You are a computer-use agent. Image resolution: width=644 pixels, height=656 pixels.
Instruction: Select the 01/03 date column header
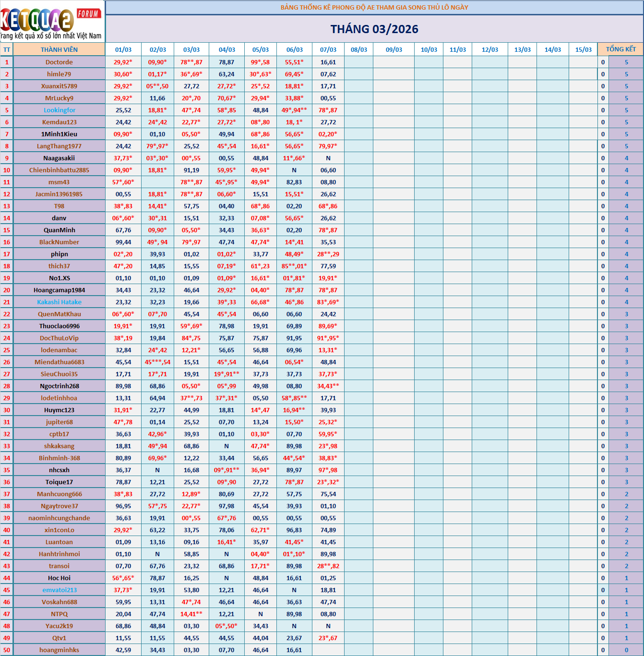(123, 49)
